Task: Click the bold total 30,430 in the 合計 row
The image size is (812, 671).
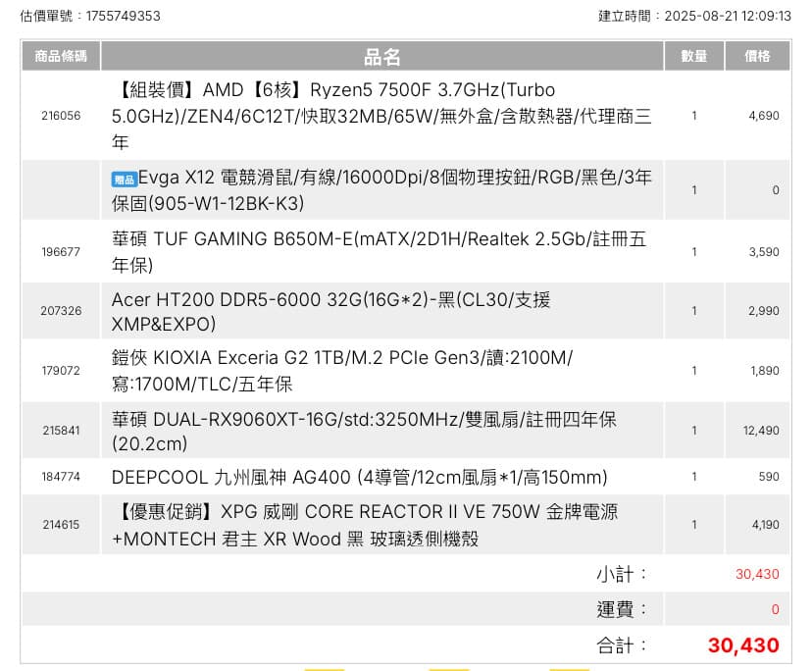Action: (x=743, y=645)
